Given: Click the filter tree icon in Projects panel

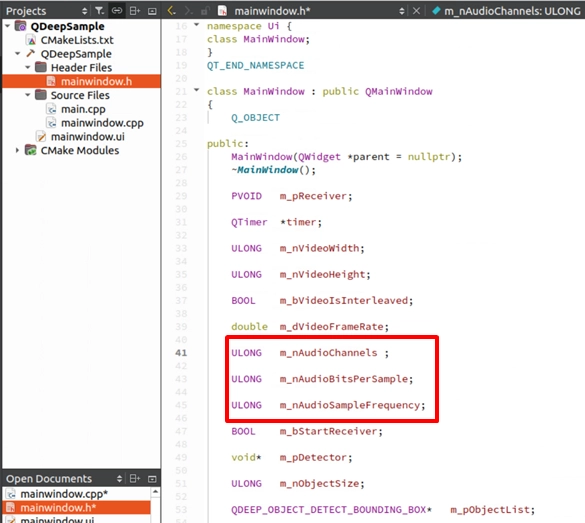Looking at the screenshot, I should click(99, 11).
